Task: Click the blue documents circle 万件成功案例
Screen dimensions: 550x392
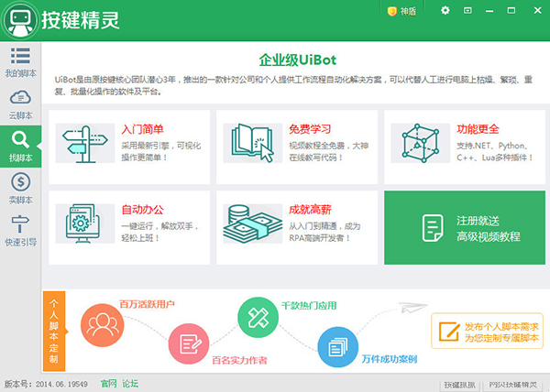Action: [337, 347]
